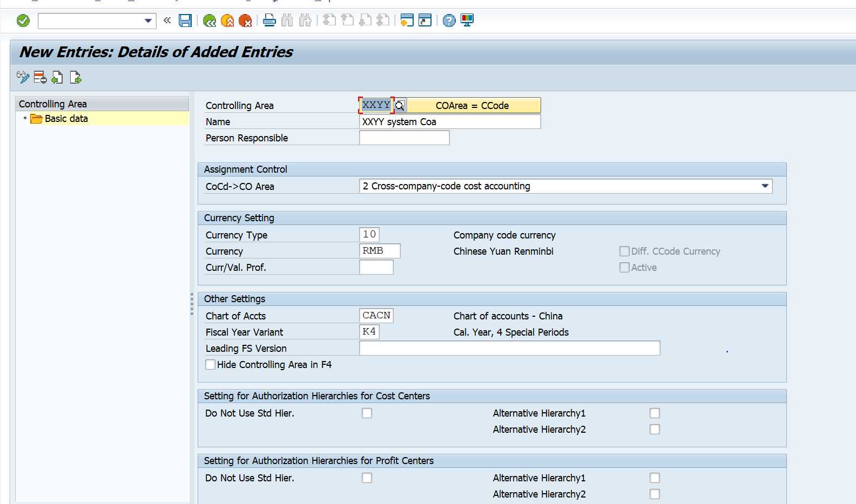Click the Generate Shortcut icon
The width and height of the screenshot is (856, 504).
point(425,21)
